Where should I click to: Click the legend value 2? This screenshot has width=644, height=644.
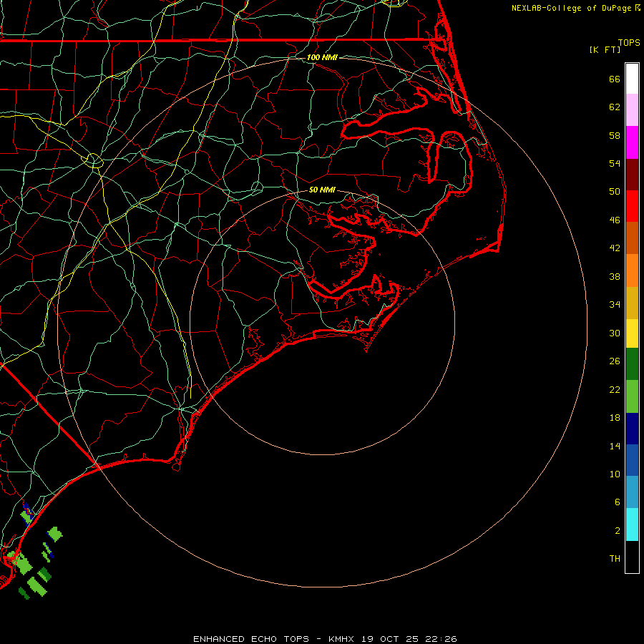(x=617, y=531)
